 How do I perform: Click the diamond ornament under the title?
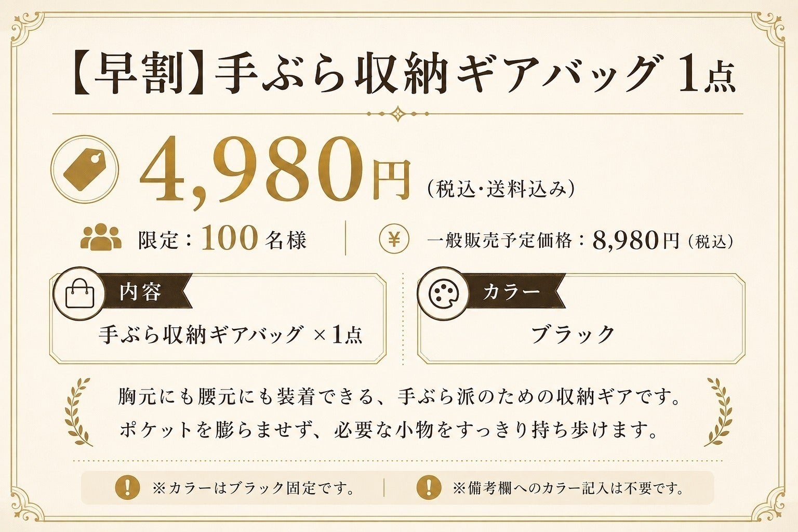coord(398,113)
